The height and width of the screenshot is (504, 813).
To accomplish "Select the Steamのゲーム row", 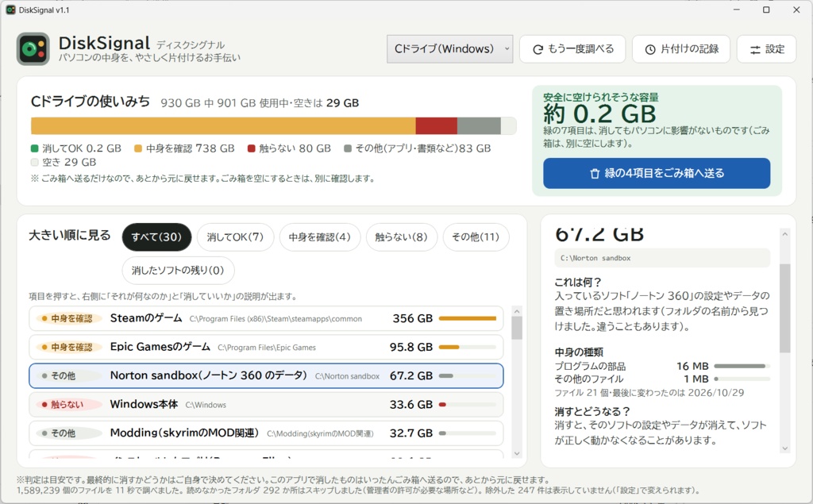I will pos(266,318).
